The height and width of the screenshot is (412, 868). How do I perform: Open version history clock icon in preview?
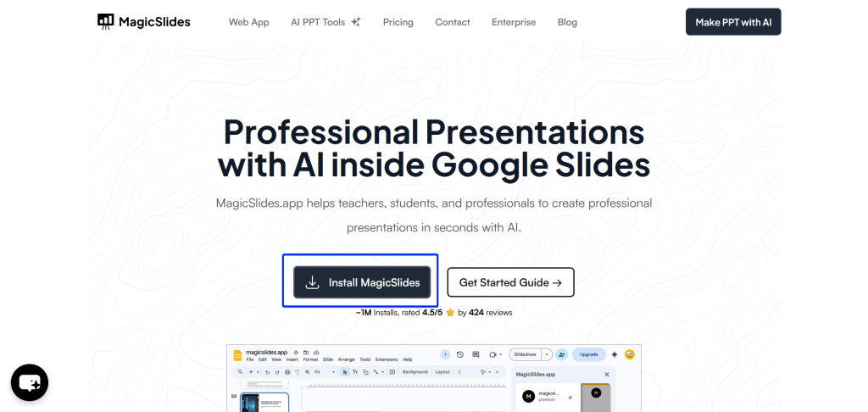[460, 354]
